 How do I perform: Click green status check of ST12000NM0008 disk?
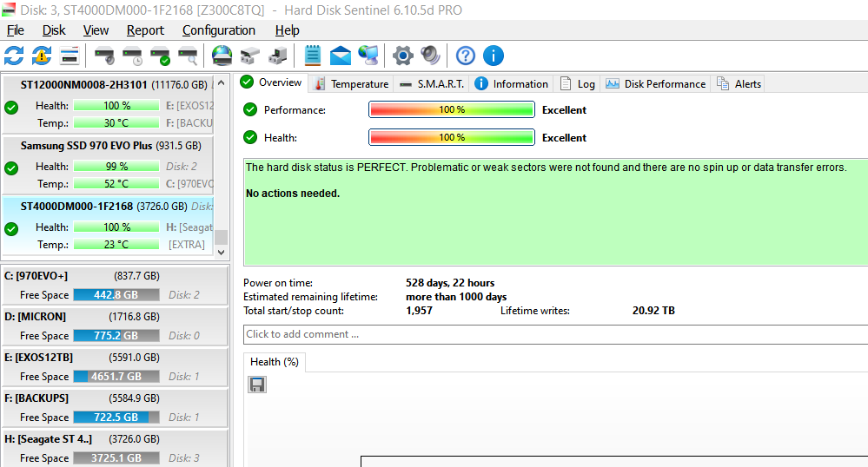pos(11,108)
